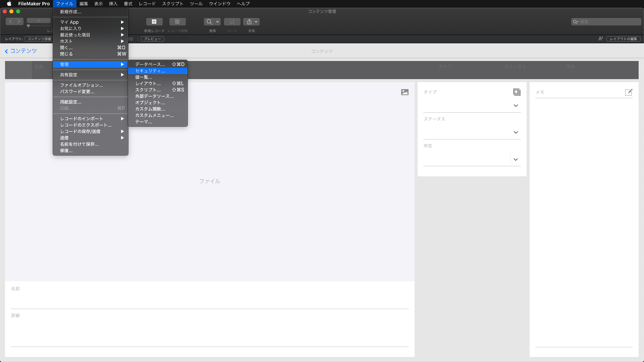Image resolution: width=644 pixels, height=362 pixels.
Task: Click the memo edit pencil icon
Action: (629, 92)
